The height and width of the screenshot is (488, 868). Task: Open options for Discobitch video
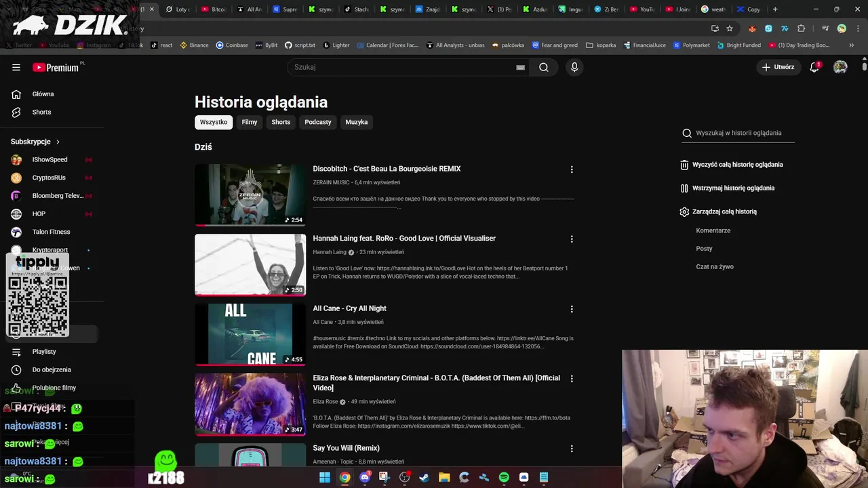pos(572,169)
